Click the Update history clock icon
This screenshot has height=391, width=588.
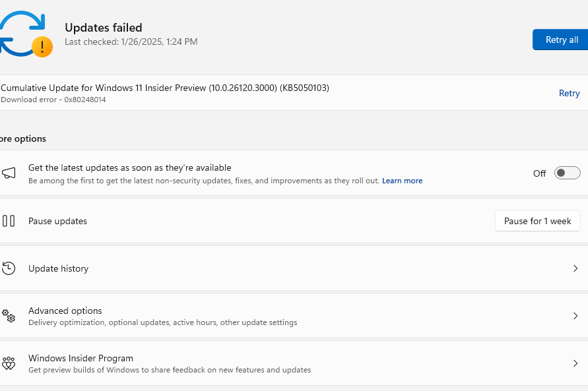point(9,268)
